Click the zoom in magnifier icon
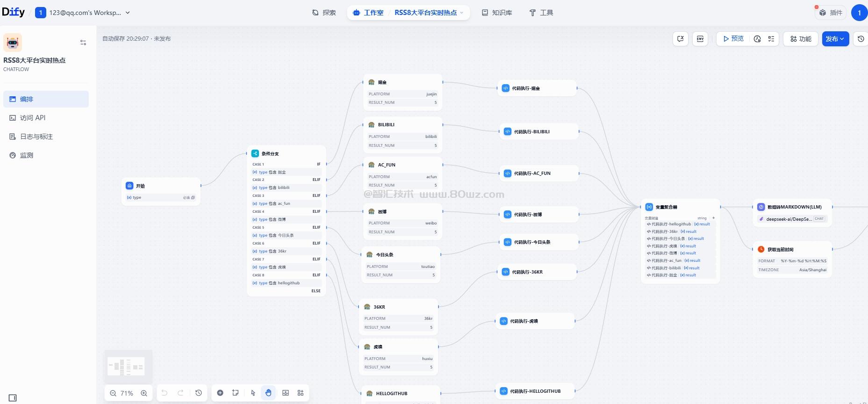Screen dimensions: 868x404 (144, 393)
